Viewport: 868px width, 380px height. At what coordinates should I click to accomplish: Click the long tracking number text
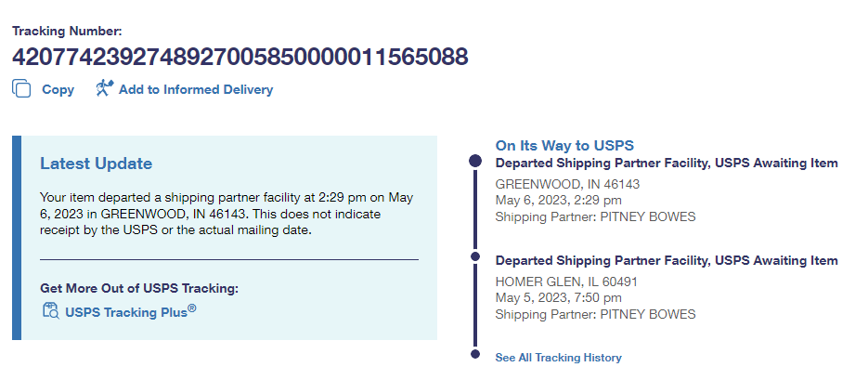click(240, 57)
